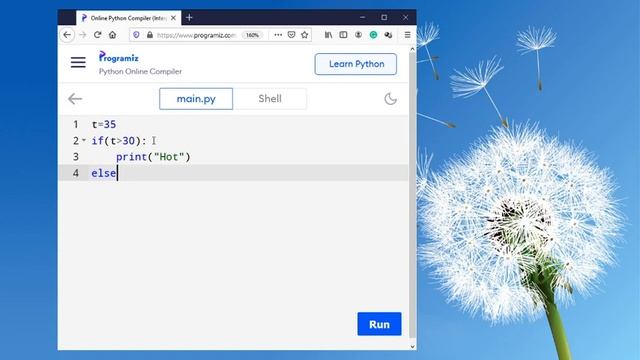Open Firefox account icon
This screenshot has height=360, width=640.
pyautogui.click(x=358, y=35)
